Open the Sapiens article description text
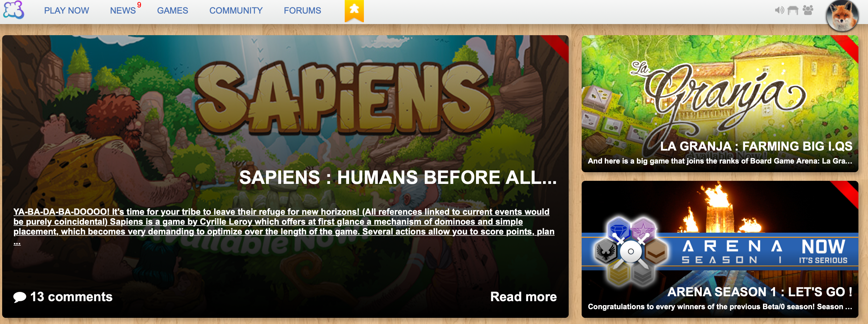 click(284, 226)
